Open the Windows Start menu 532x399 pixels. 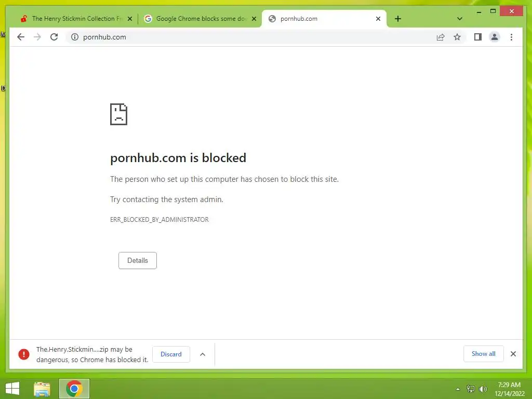click(12, 389)
